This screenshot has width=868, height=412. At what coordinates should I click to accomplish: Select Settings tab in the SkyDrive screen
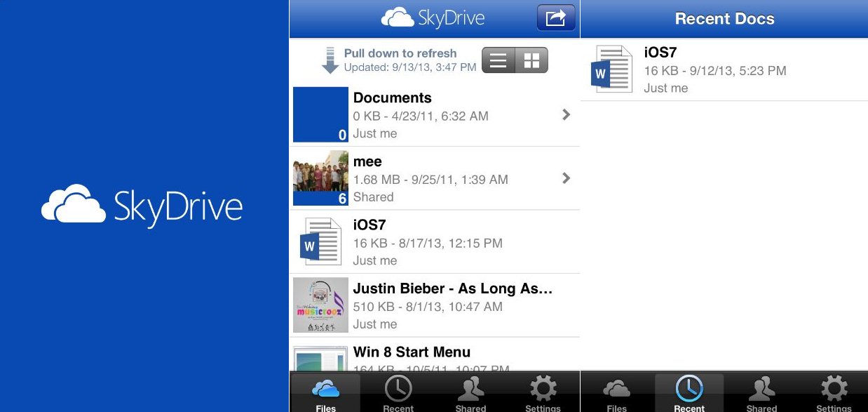[543, 393]
